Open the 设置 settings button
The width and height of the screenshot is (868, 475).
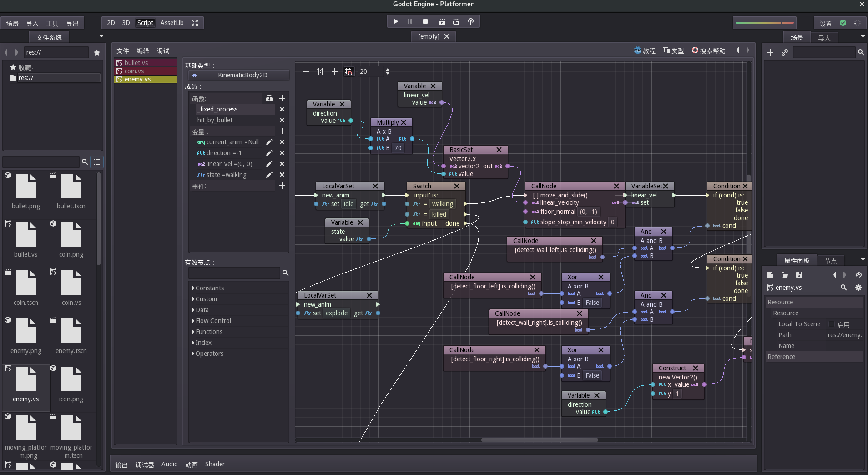(x=825, y=23)
